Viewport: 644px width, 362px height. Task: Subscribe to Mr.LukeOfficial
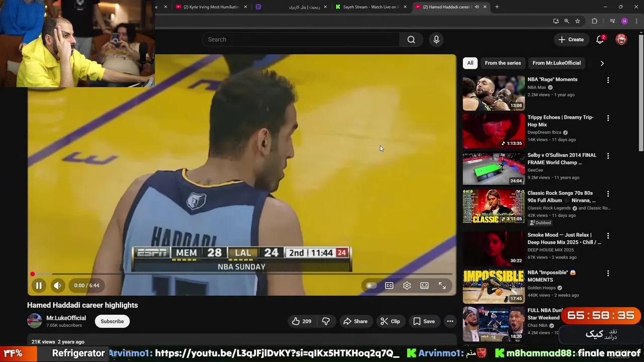(112, 321)
